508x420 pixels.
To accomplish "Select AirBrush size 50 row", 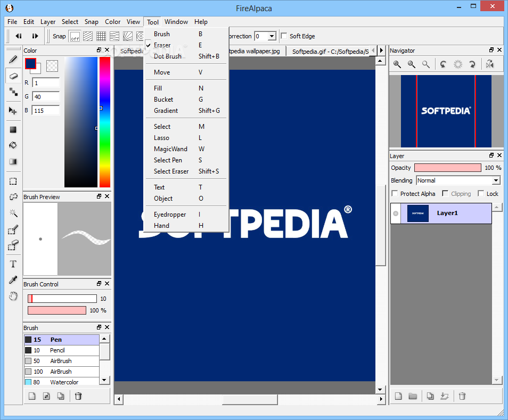I will pyautogui.click(x=62, y=361).
